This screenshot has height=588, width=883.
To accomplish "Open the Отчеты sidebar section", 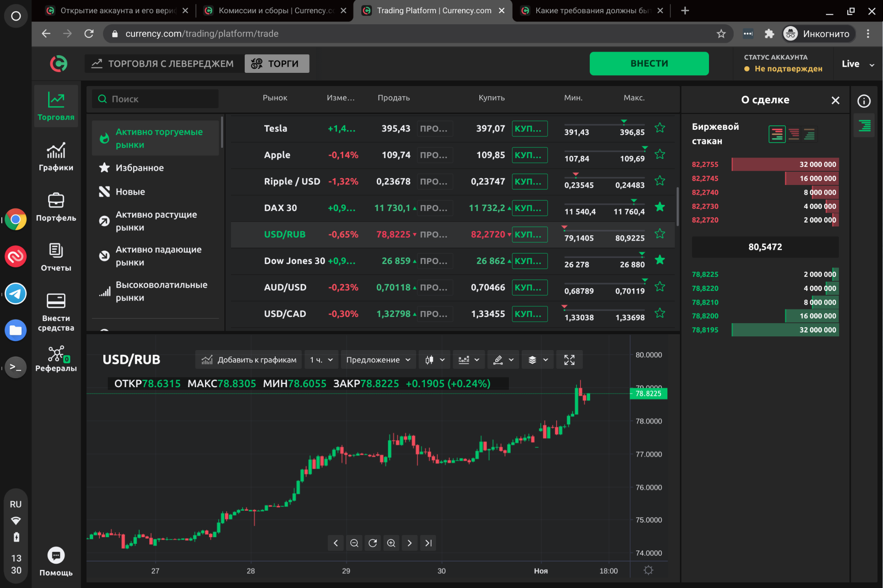I will point(56,257).
